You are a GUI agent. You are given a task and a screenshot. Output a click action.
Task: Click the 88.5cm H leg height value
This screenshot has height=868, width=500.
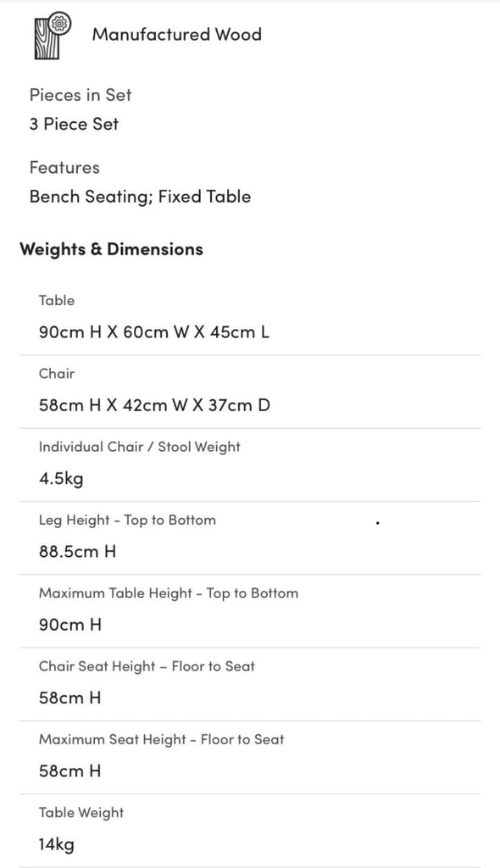coord(77,551)
